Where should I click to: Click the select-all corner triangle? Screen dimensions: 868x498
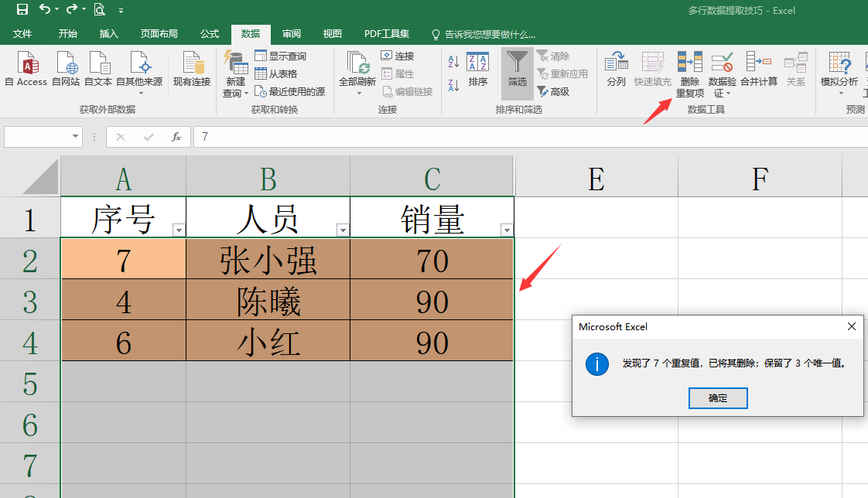(x=40, y=176)
